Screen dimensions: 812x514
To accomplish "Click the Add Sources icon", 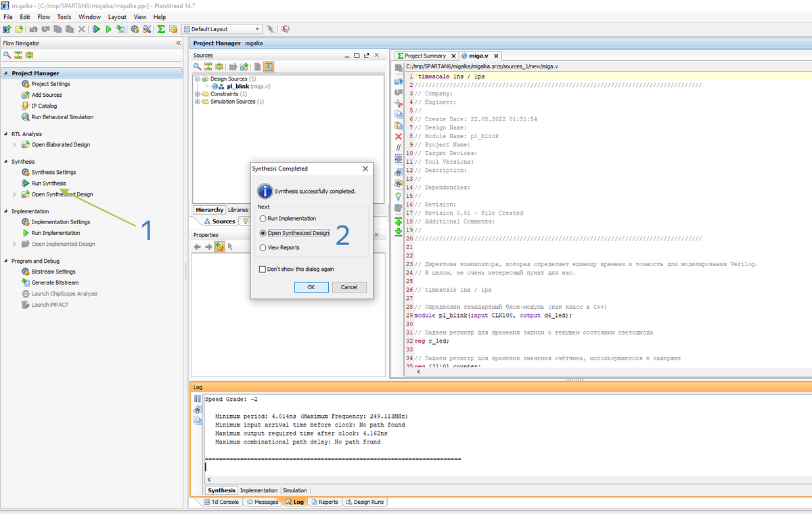I will (26, 95).
